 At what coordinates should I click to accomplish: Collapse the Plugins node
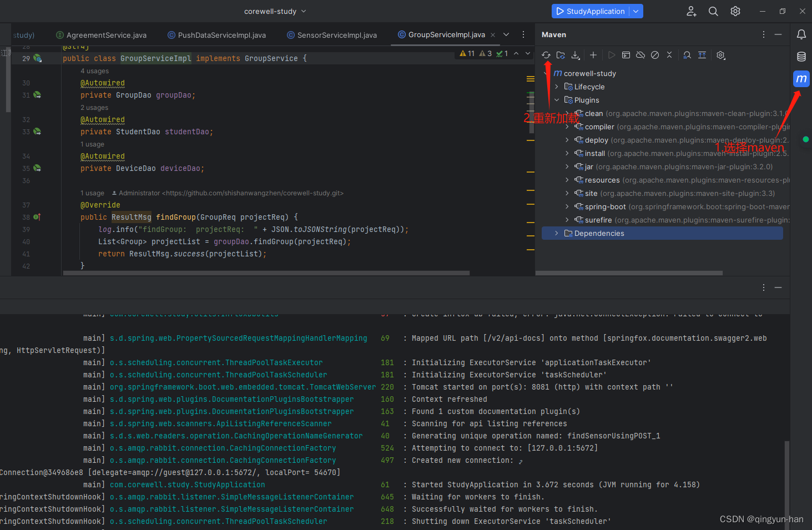(x=557, y=100)
